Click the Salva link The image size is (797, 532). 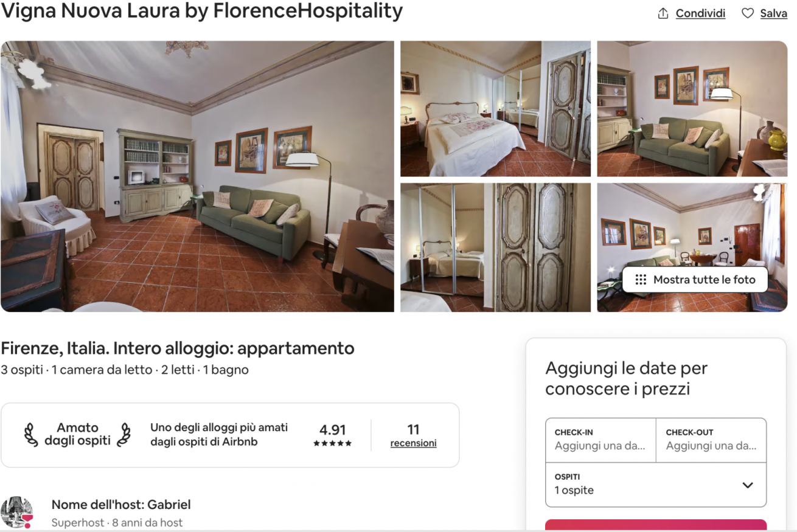tap(773, 13)
